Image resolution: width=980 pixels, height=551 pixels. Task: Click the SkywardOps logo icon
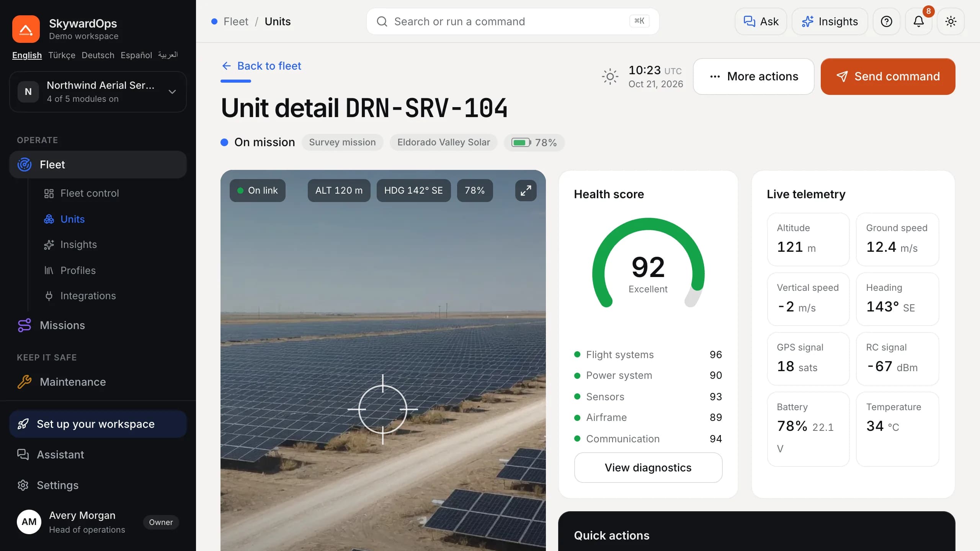tap(26, 29)
